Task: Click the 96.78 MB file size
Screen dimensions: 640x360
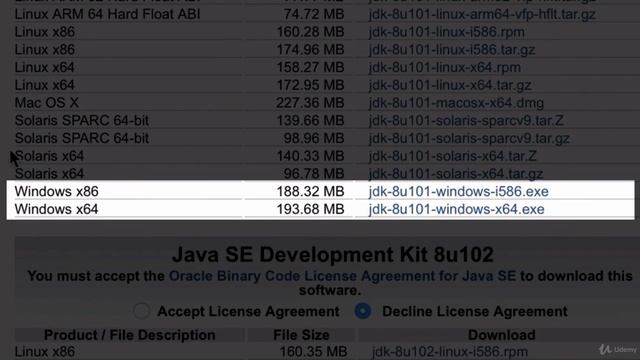Action: coord(314,174)
